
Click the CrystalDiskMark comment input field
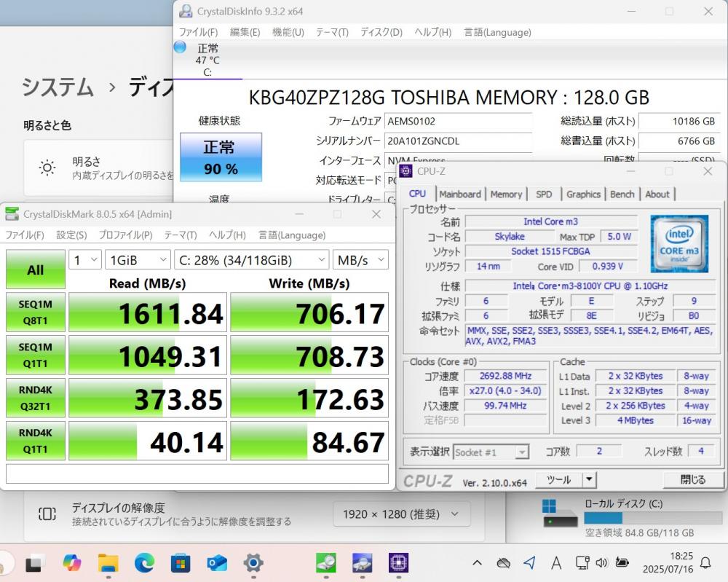tap(197, 473)
